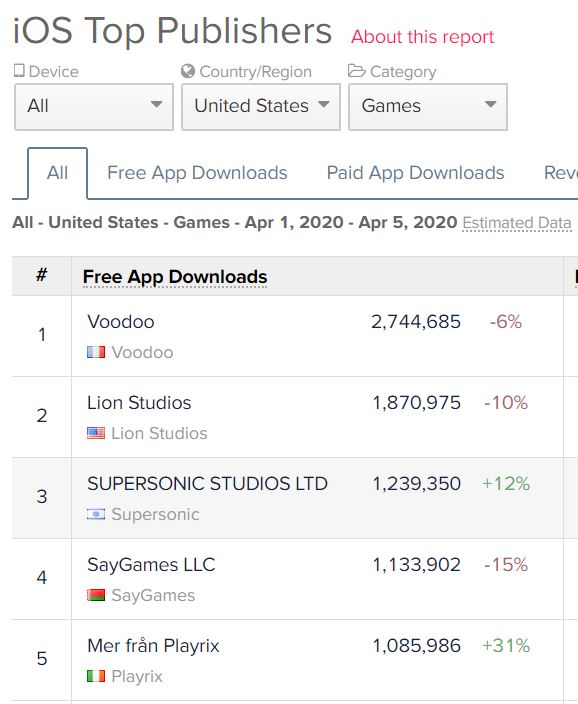Click the globe icon beside Country/Region

click(x=188, y=71)
